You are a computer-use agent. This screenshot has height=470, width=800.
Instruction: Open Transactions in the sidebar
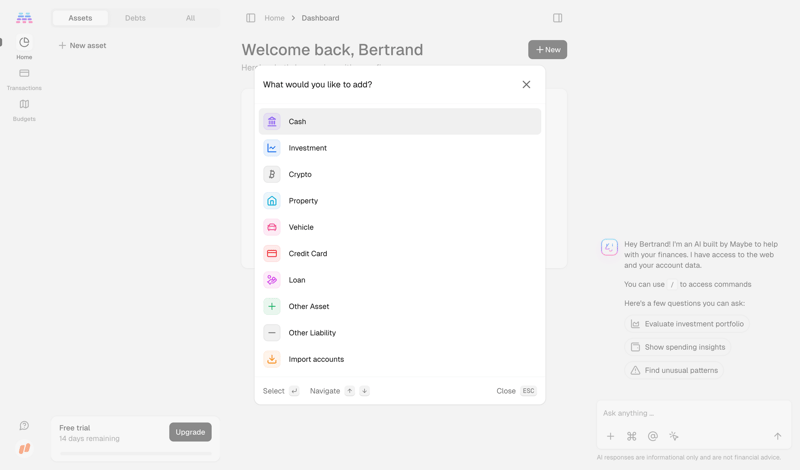[24, 79]
